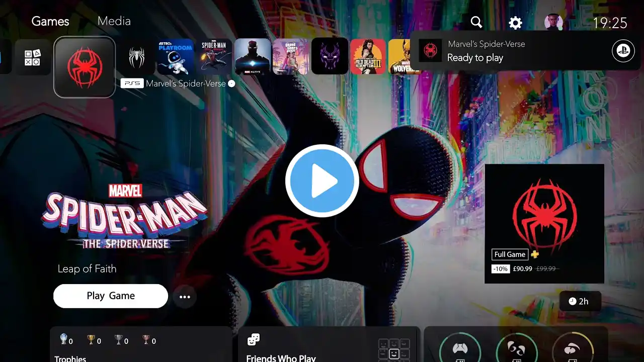Open the search magnifier icon
Screen dimensions: 644x362
tap(476, 22)
